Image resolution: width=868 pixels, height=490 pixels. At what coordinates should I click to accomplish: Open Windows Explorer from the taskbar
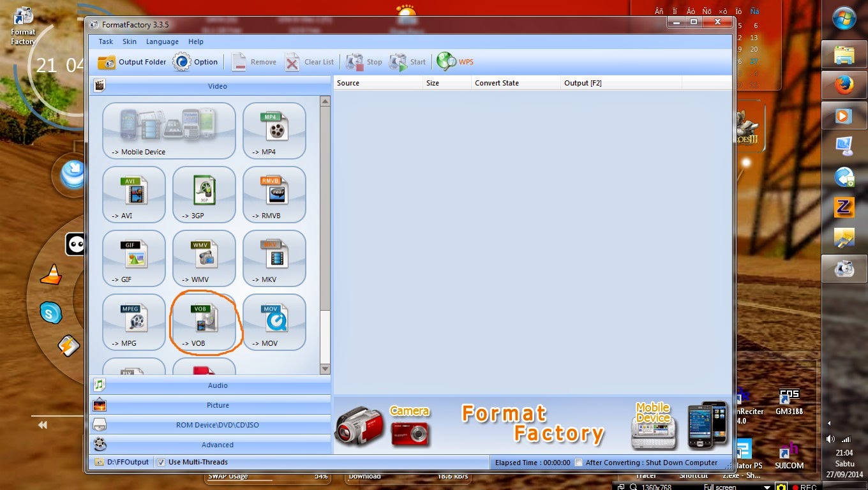844,56
